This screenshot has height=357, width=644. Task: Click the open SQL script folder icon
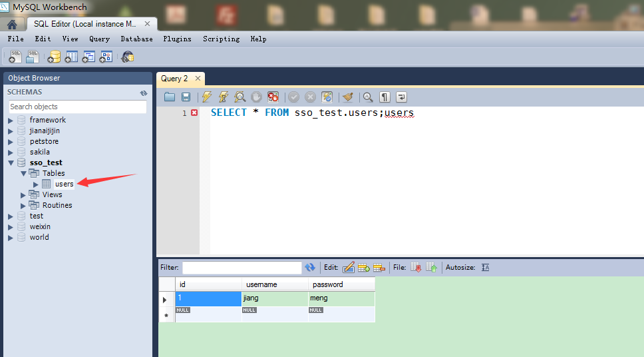click(170, 97)
